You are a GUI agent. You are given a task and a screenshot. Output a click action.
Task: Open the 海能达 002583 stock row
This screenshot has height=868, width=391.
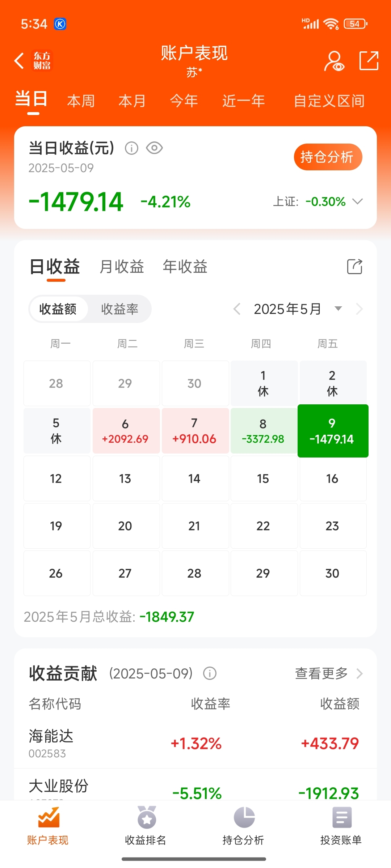tap(195, 744)
